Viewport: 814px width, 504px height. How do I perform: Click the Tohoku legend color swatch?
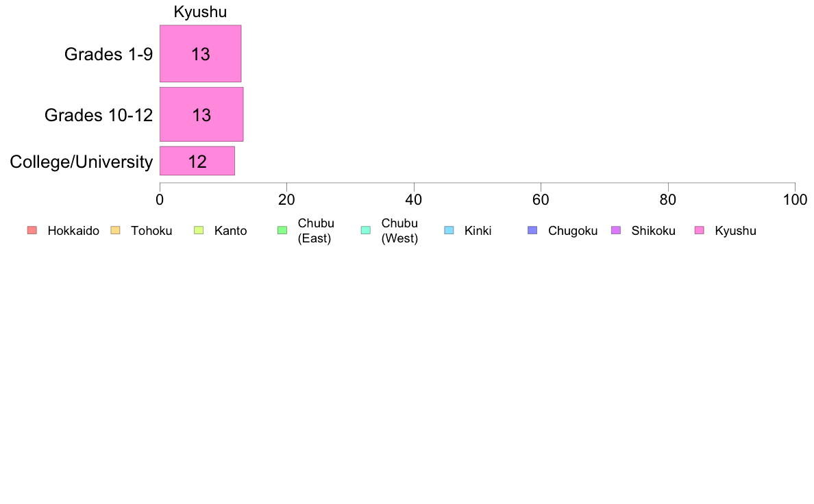coord(115,230)
